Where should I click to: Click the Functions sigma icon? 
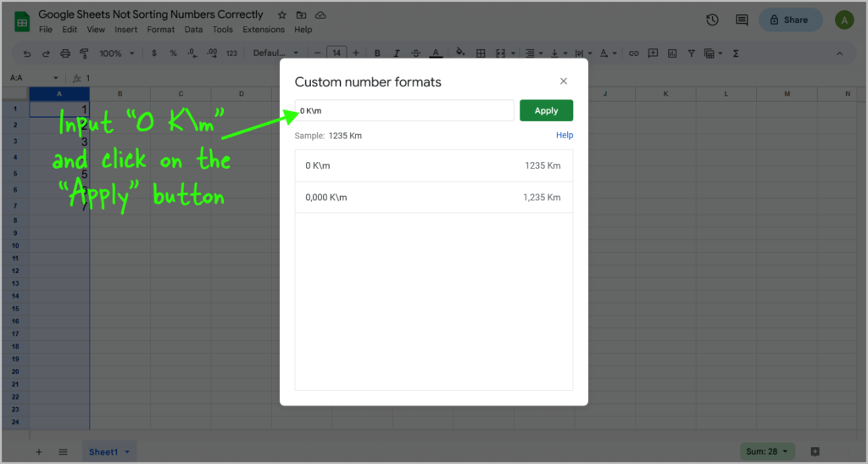736,53
